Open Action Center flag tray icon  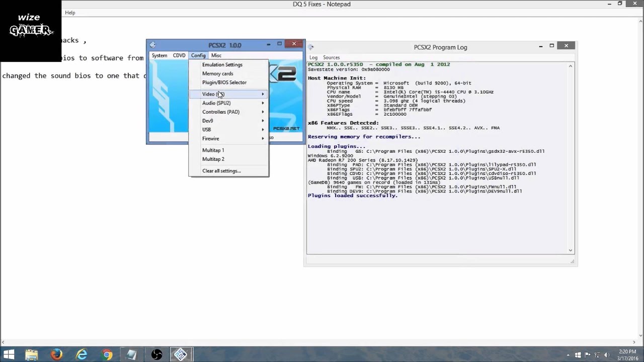[x=587, y=355]
